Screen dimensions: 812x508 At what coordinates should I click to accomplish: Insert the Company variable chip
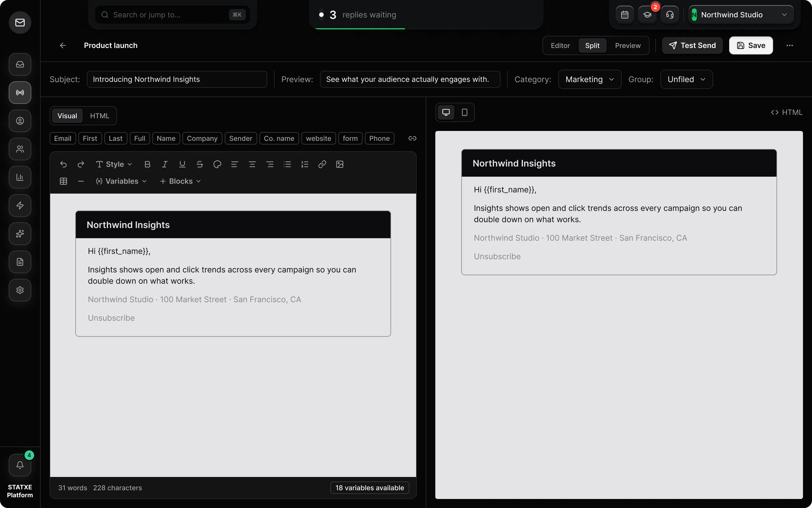point(202,138)
